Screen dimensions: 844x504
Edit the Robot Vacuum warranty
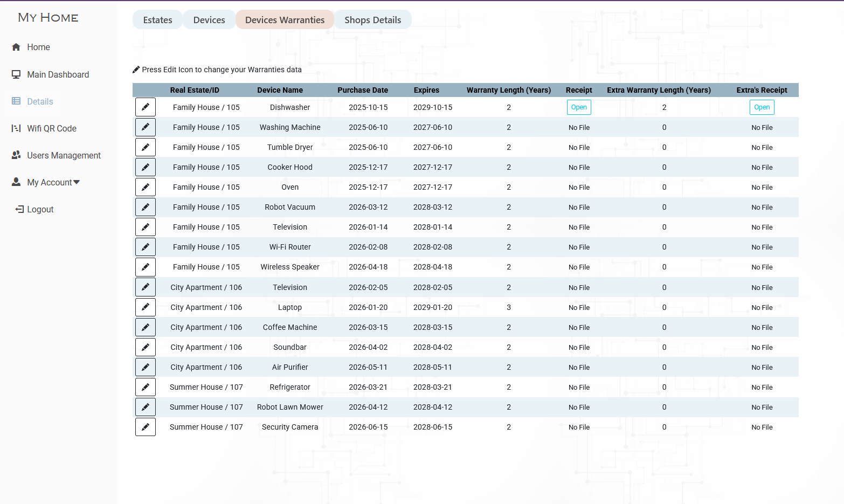[x=146, y=207]
